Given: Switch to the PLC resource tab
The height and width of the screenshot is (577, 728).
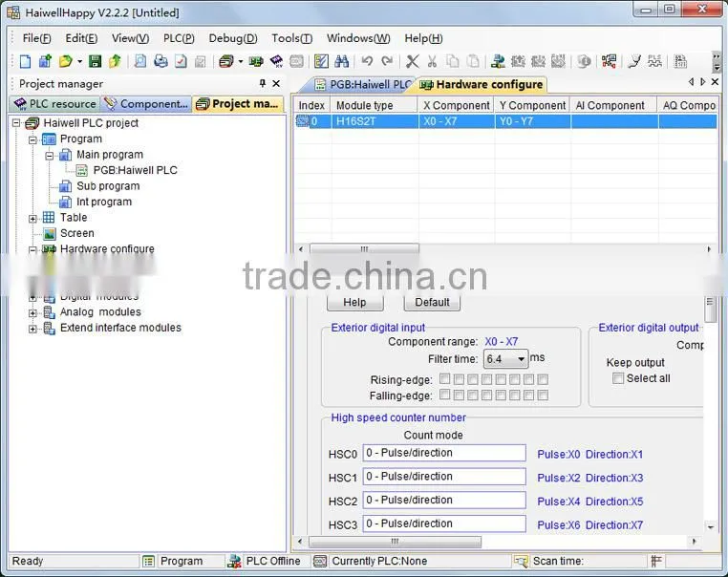Looking at the screenshot, I should [x=55, y=103].
